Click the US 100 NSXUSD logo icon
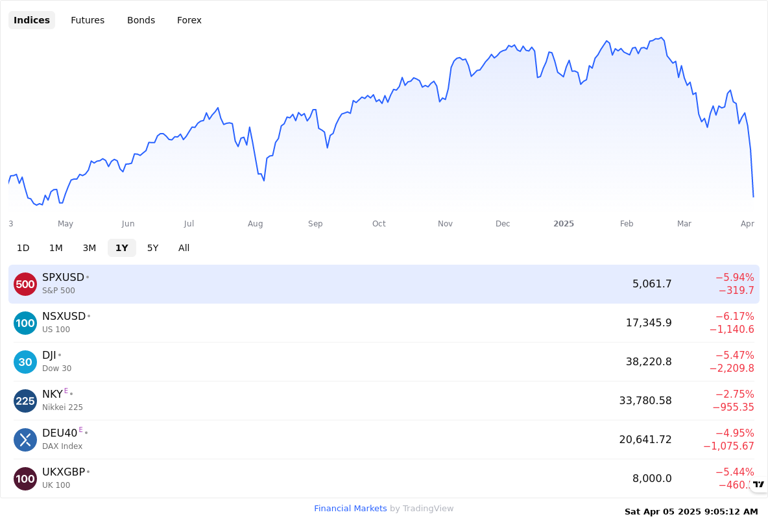 click(x=25, y=323)
